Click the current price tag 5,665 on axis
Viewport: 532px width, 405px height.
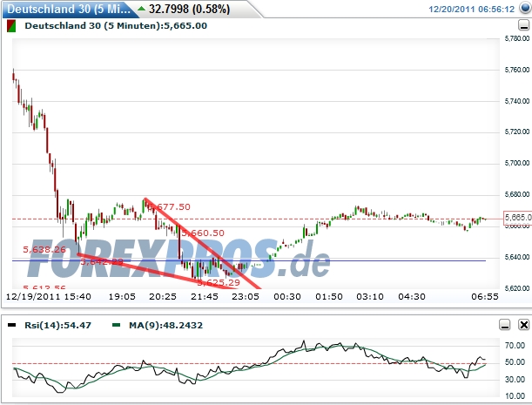pyautogui.click(x=518, y=217)
